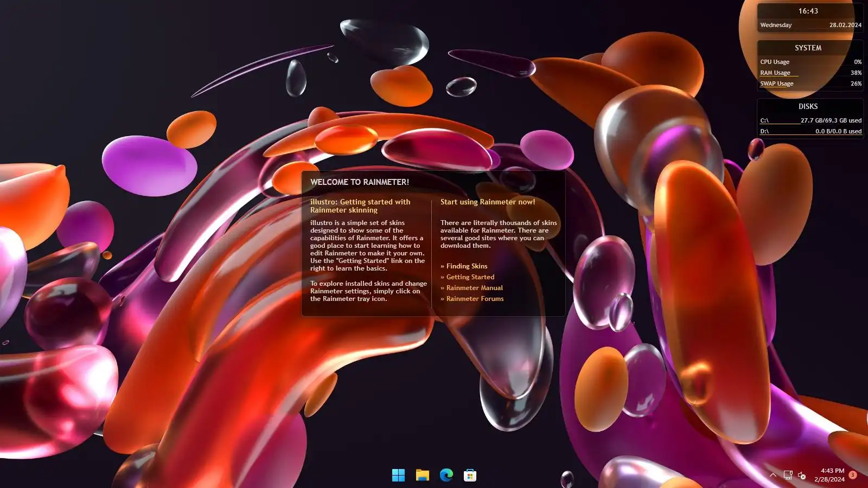
Task: Click the "WELCOME TO RAINMETER!" title
Action: 360,182
